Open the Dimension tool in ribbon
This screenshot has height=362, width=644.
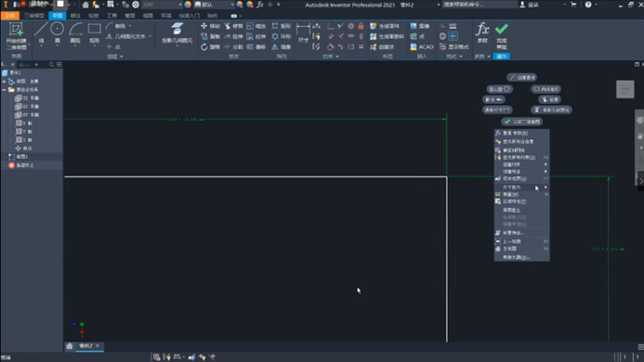303,33
